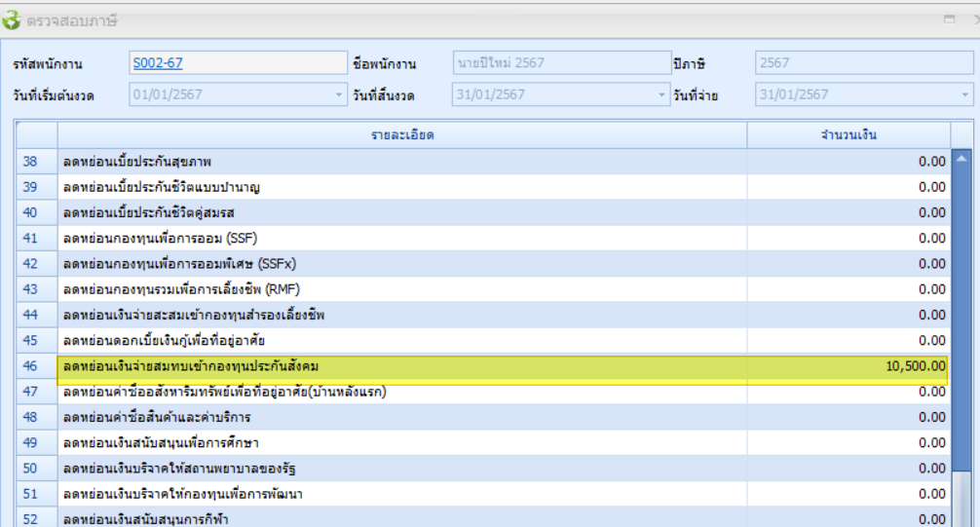Click the employee name field นายปีใหม่ 2567
The width and height of the screenshot is (980, 527).
(x=560, y=63)
